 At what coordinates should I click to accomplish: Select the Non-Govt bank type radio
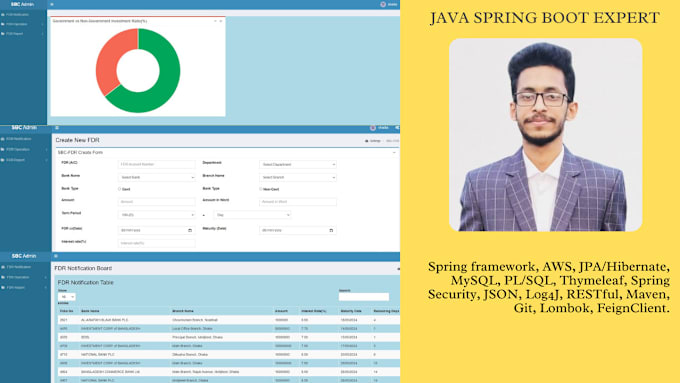click(261, 189)
